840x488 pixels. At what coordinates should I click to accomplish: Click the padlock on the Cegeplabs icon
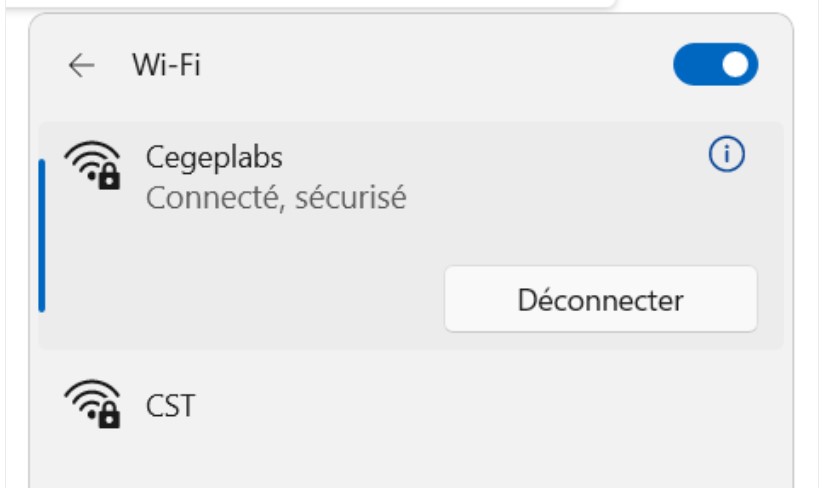pyautogui.click(x=108, y=178)
